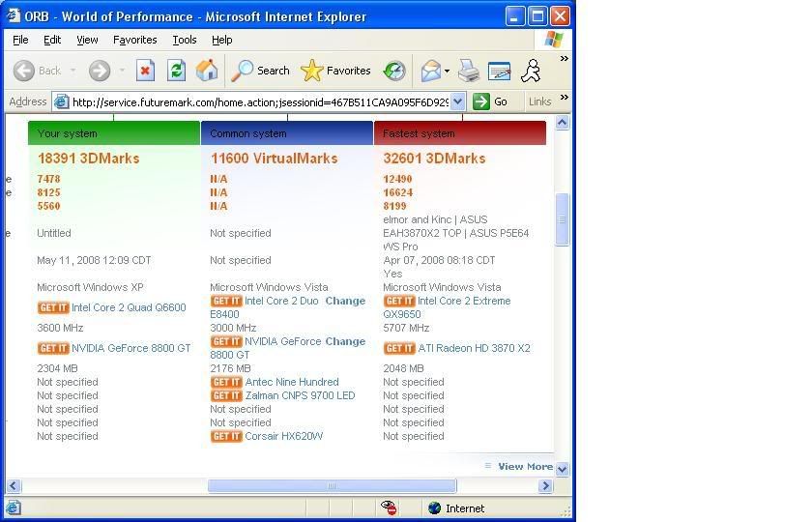
Task: Click GET IT beside Intel Core 2 Duo
Action: [x=226, y=301]
